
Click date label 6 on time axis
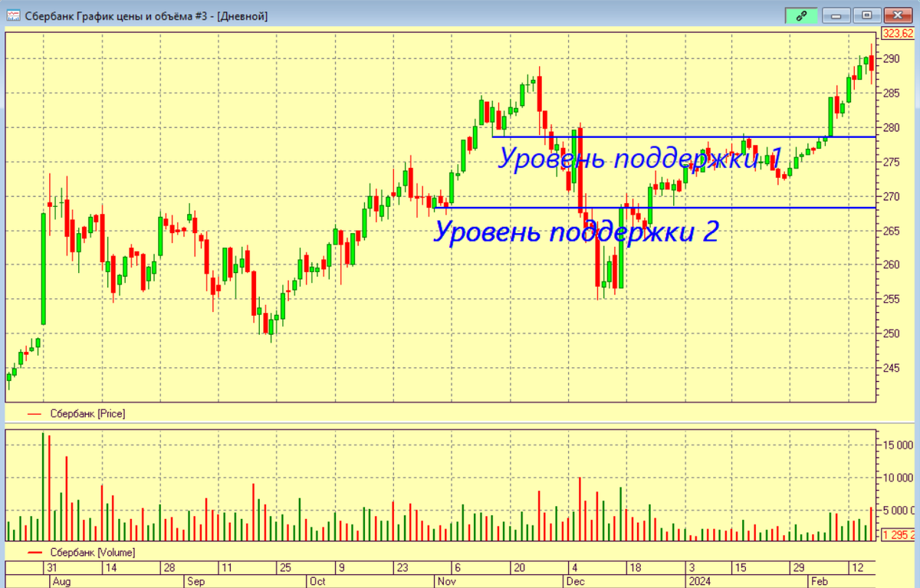pyautogui.click(x=458, y=567)
